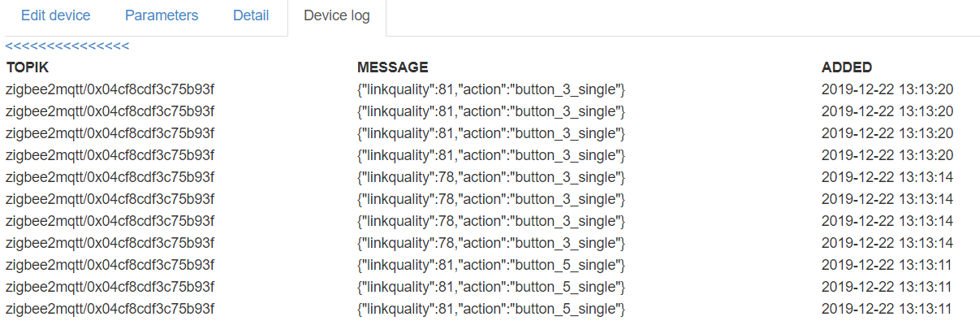980x321 pixels.
Task: Click the last message with linkquality 78
Action: point(490,243)
